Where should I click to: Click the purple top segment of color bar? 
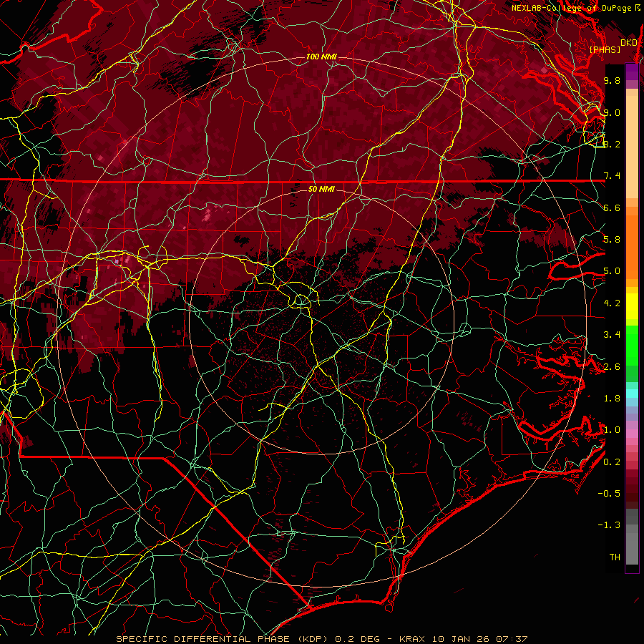click(x=632, y=72)
